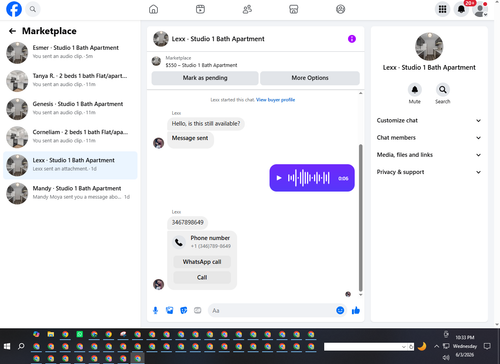Show hidden system tray icons chevron
The image size is (500, 364).
pos(436,346)
